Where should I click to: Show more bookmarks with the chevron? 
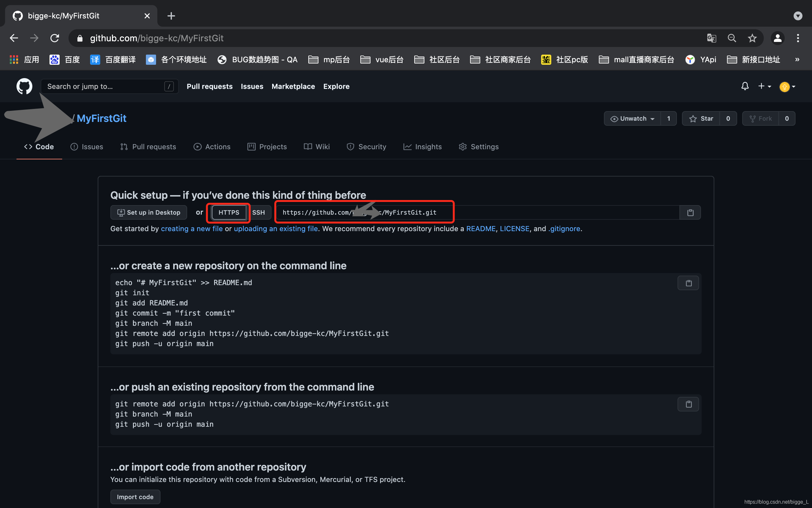pos(797,59)
